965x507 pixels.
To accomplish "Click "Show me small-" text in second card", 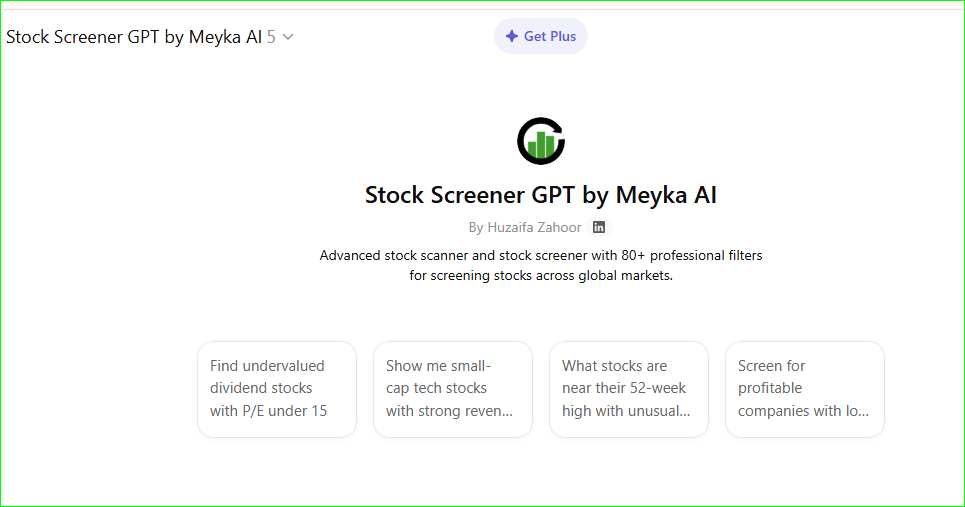I will [438, 366].
